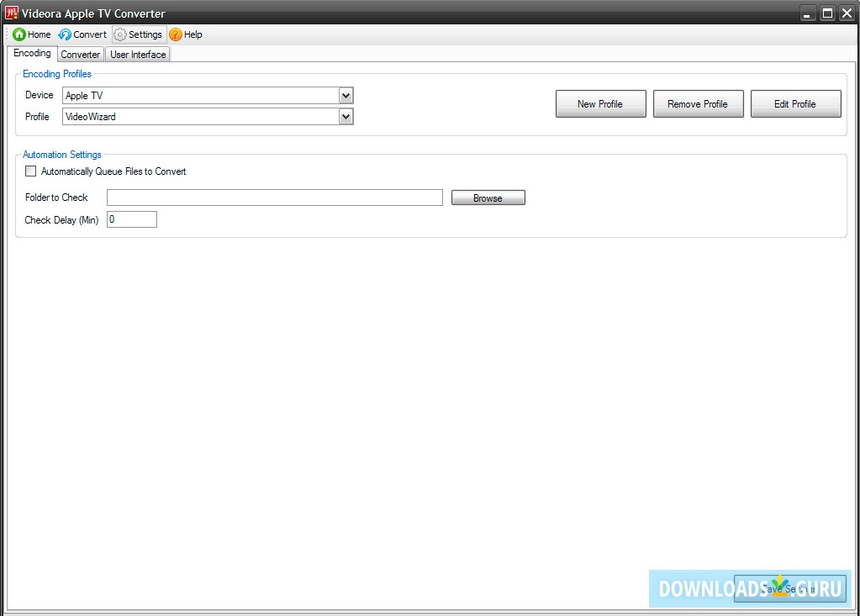
Task: Open the Device dropdown arrow
Action: pos(346,95)
